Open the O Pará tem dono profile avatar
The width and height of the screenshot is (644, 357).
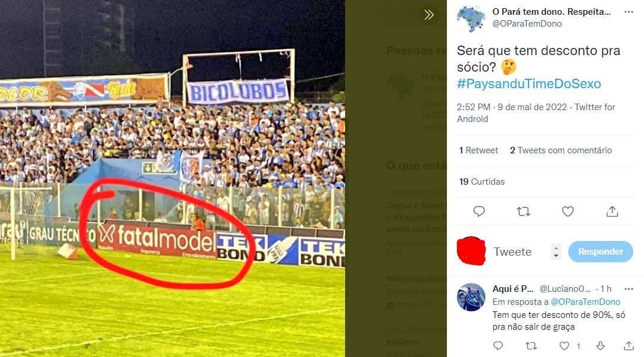[x=471, y=18]
